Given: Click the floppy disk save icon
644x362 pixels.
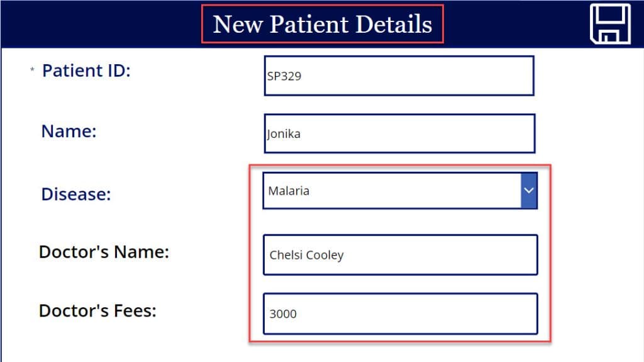Looking at the screenshot, I should [x=610, y=23].
